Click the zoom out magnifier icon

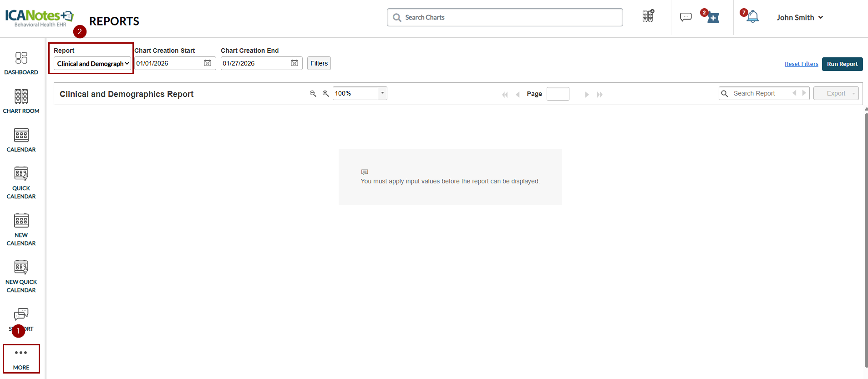tap(313, 94)
